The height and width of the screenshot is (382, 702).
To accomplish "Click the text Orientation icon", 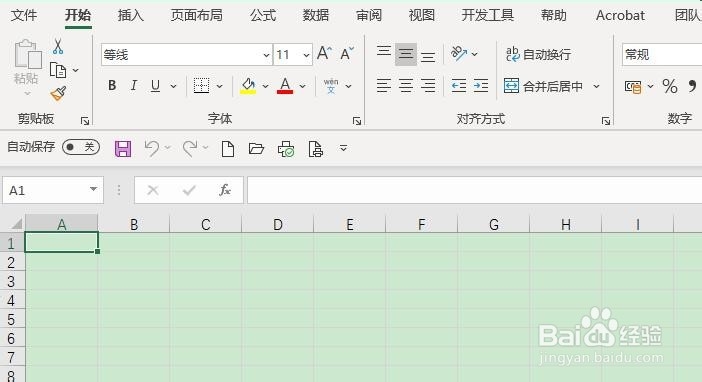I will click(x=459, y=54).
